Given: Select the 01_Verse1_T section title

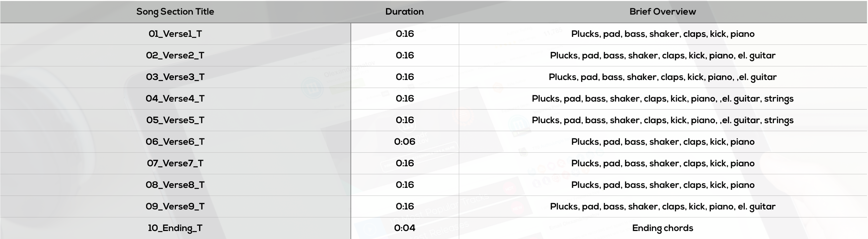Looking at the screenshot, I should pyautogui.click(x=175, y=34).
